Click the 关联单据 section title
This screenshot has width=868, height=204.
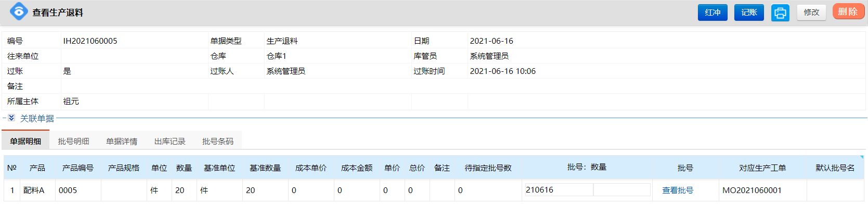[37, 119]
